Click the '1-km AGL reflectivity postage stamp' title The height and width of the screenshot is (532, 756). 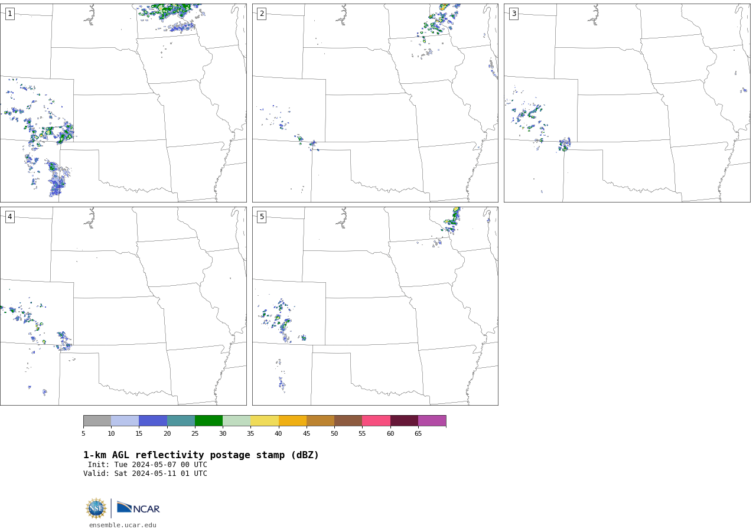pos(201,455)
